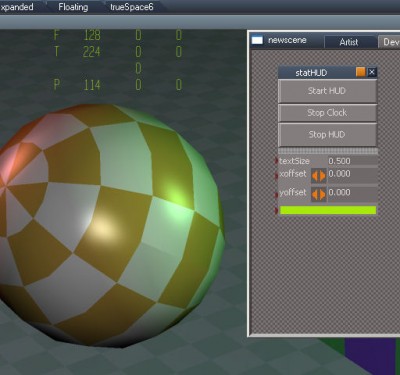Switch to the Dev tab
The image size is (400, 375).
389,42
